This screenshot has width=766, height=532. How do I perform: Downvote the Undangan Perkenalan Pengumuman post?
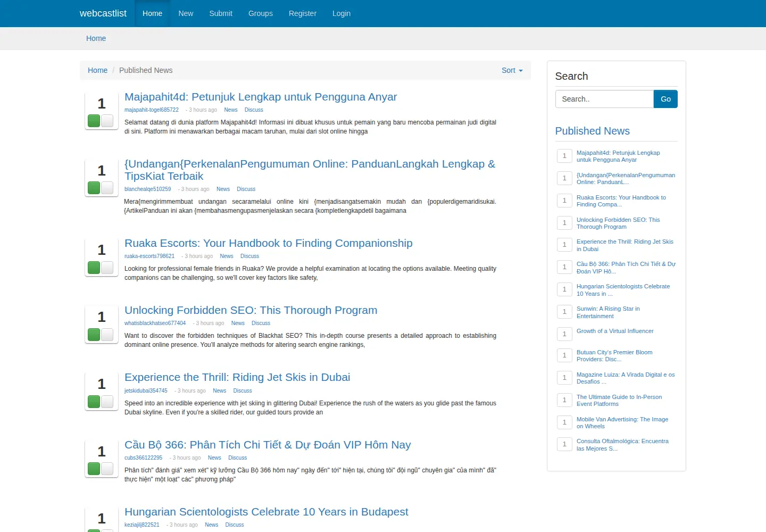pos(107,188)
